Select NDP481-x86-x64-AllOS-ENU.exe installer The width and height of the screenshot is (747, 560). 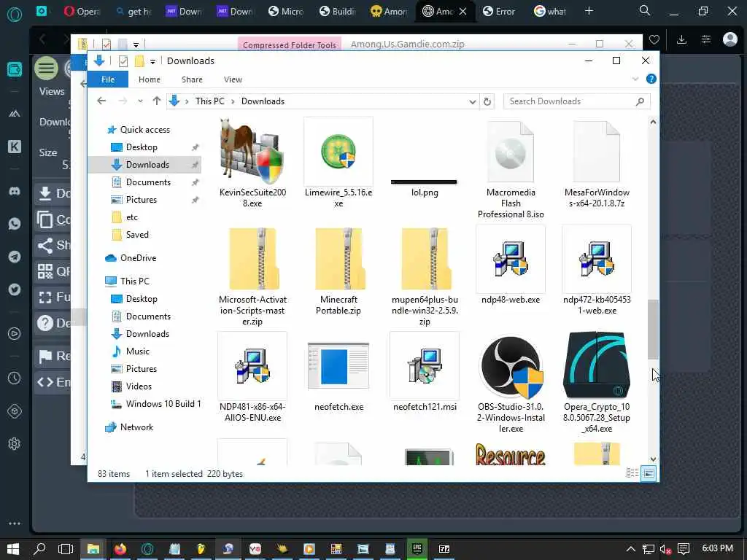[252, 366]
